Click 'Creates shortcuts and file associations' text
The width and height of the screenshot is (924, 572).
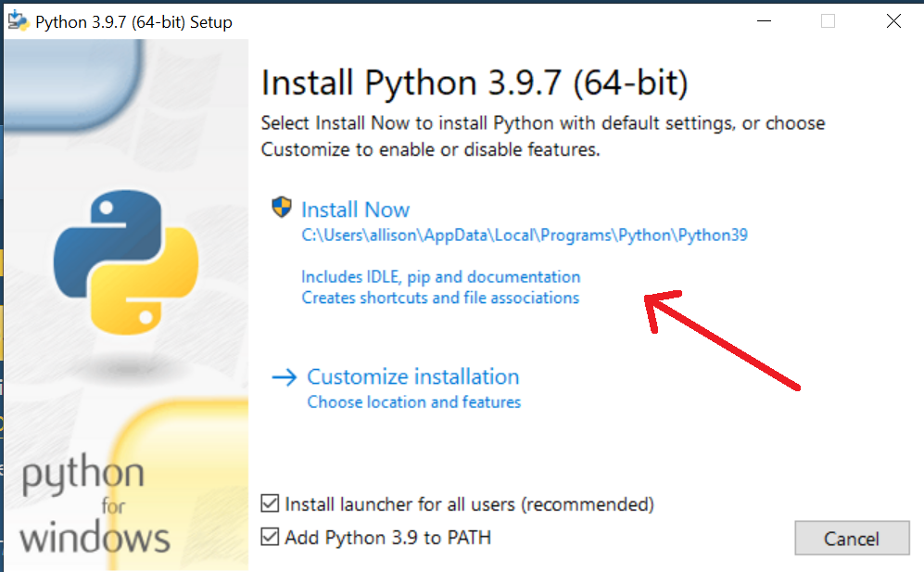click(440, 298)
